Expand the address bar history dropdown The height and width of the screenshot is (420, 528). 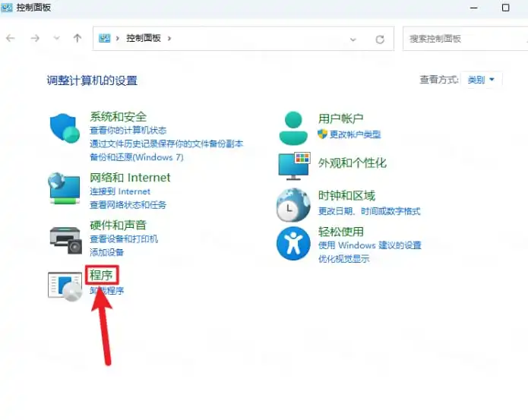click(353, 39)
